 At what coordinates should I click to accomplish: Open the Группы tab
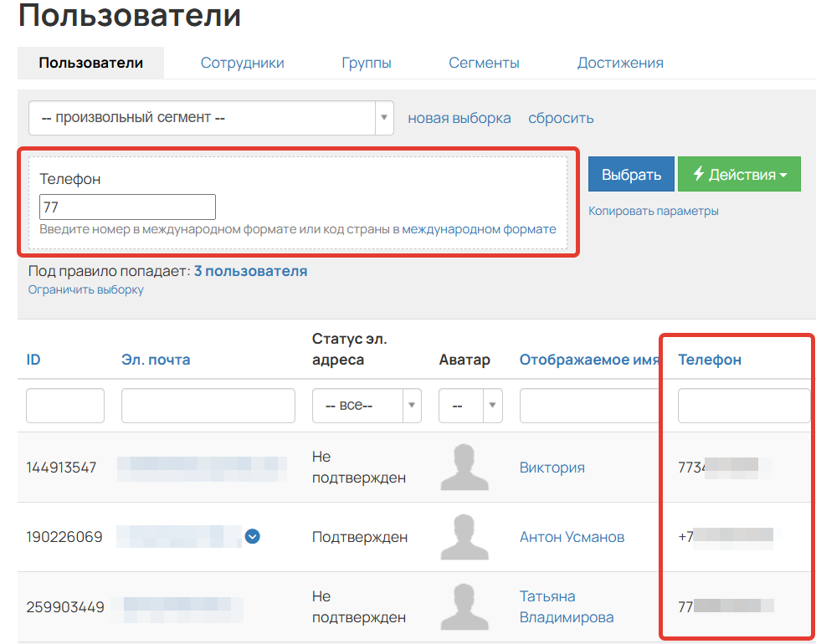coord(367,62)
